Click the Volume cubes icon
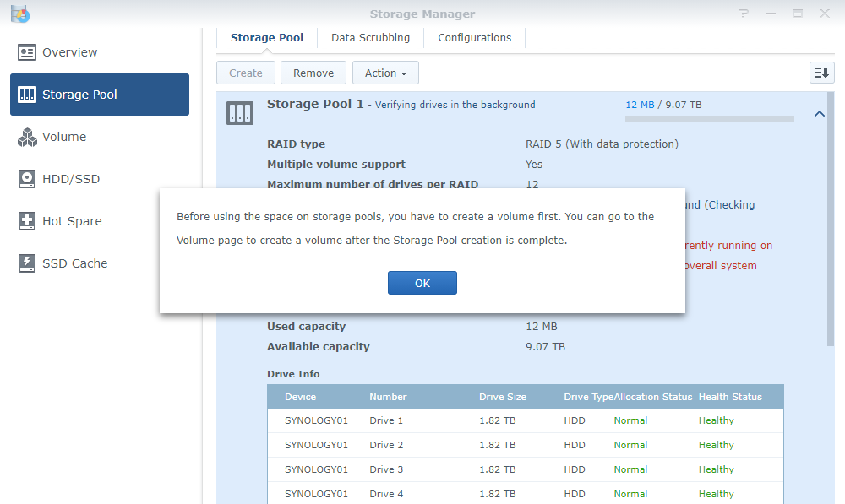Screen dimensions: 845x504 tap(27, 137)
